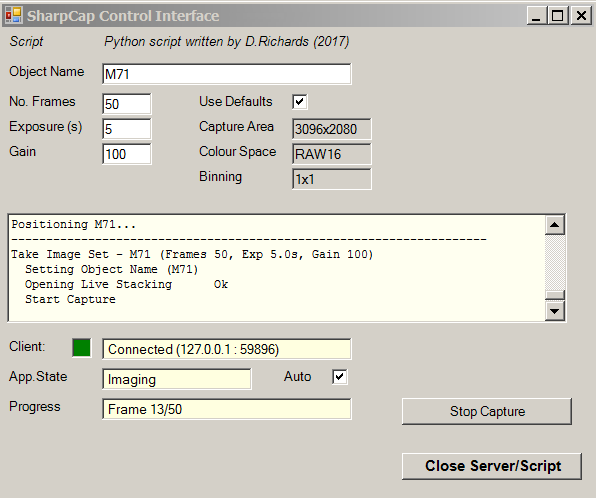The height and width of the screenshot is (498, 596).
Task: Click the green Client status indicator
Action: (x=81, y=347)
